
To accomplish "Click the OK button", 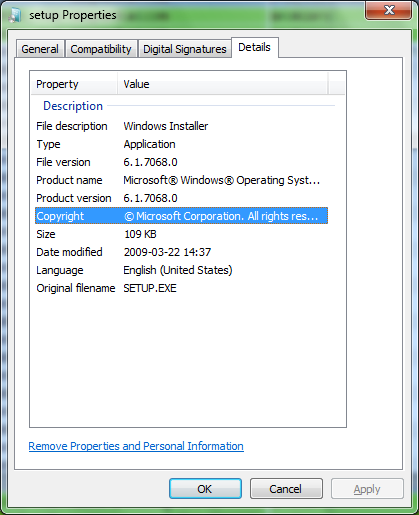I will pos(205,489).
